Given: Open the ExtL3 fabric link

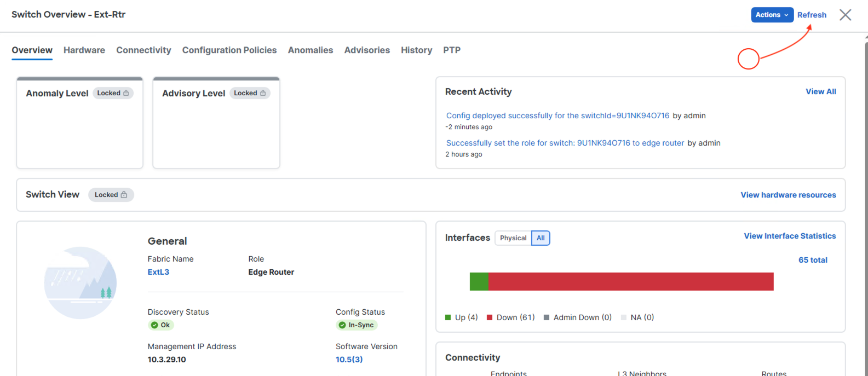Looking at the screenshot, I should [x=158, y=272].
